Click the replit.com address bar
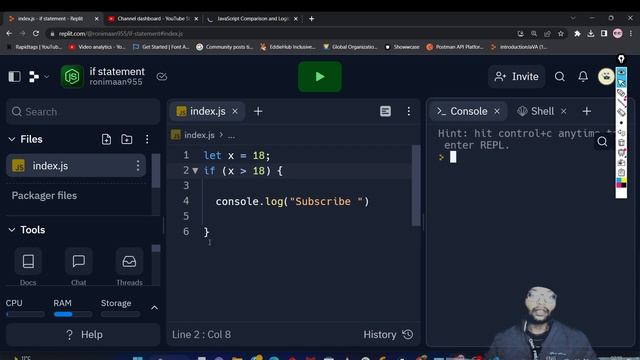The width and height of the screenshot is (640, 360). pyautogui.click(x=282, y=33)
